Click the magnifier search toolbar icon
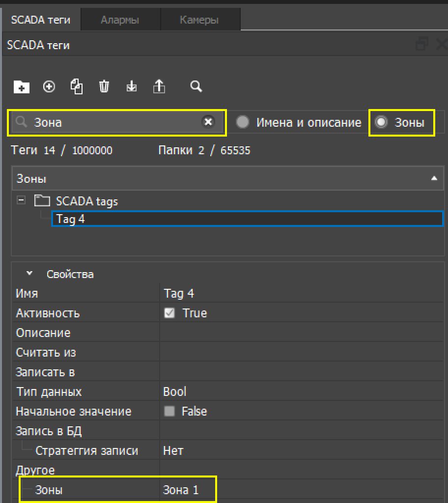Image resolution: width=448 pixels, height=503 pixels. [196, 86]
